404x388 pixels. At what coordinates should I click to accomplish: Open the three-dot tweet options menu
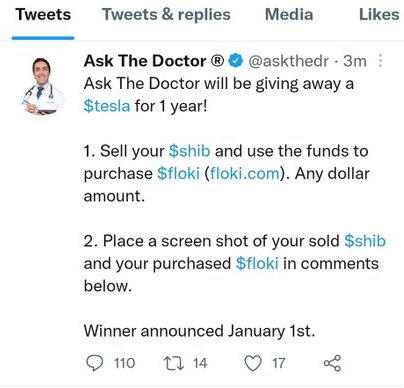point(380,61)
